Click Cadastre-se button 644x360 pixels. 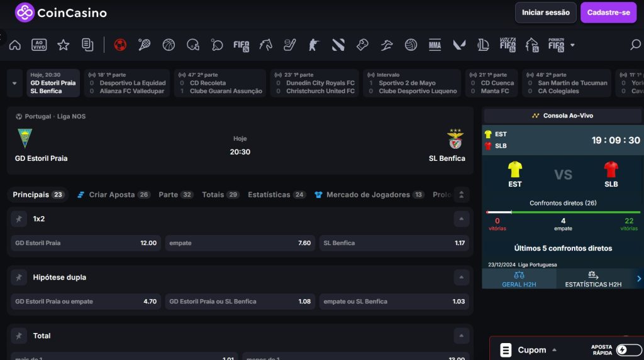click(608, 13)
